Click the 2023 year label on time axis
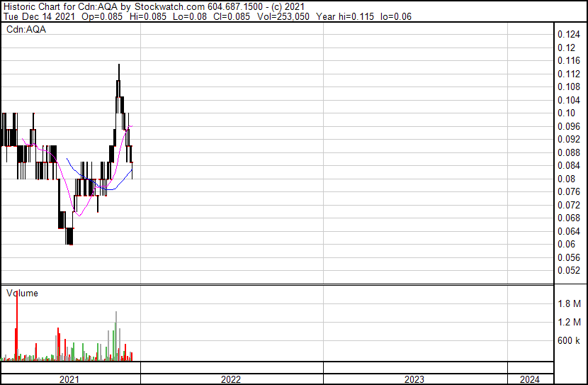588x385 pixels. tap(414, 379)
